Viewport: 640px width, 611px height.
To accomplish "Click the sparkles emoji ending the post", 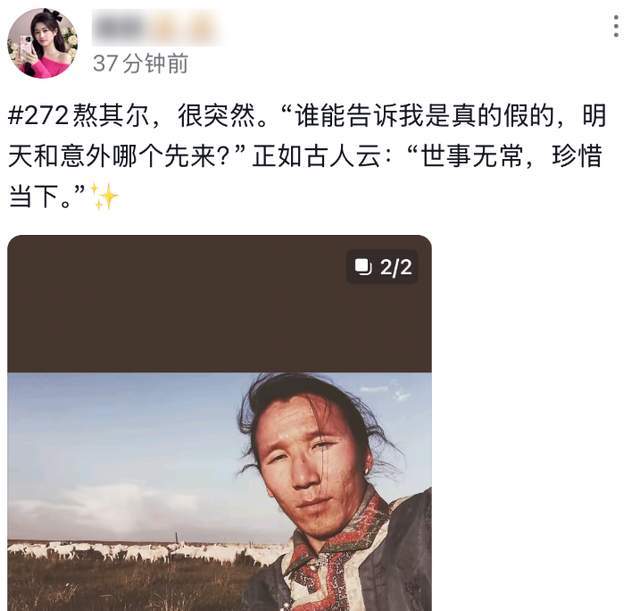I will coord(104,196).
